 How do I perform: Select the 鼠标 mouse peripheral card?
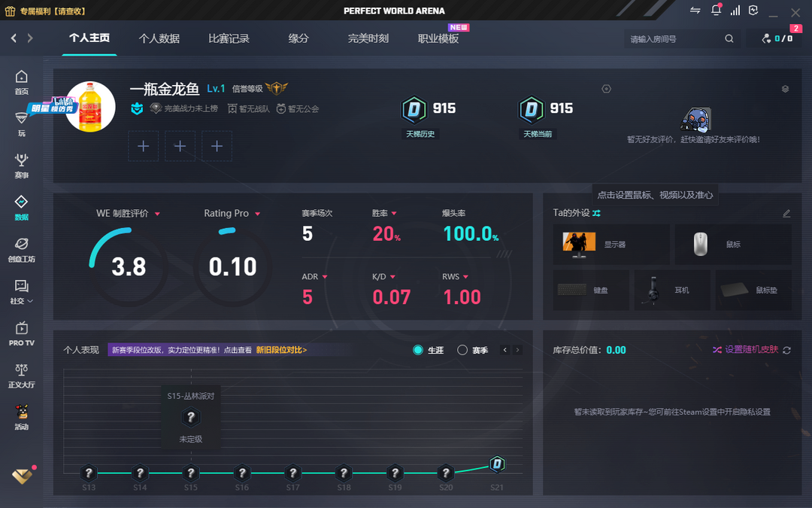point(733,245)
